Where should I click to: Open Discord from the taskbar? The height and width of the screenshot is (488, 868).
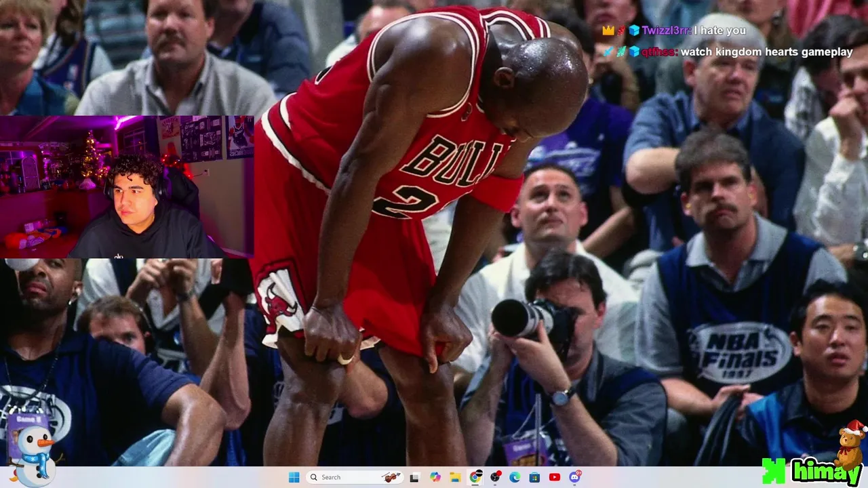(575, 477)
